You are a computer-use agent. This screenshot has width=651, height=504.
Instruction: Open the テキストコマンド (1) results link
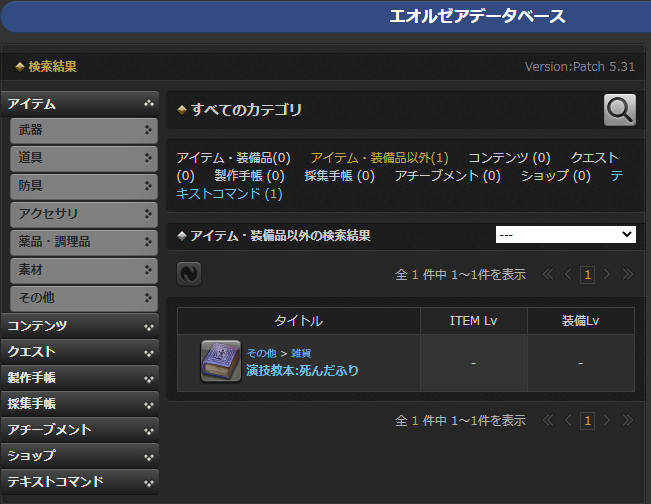[229, 193]
